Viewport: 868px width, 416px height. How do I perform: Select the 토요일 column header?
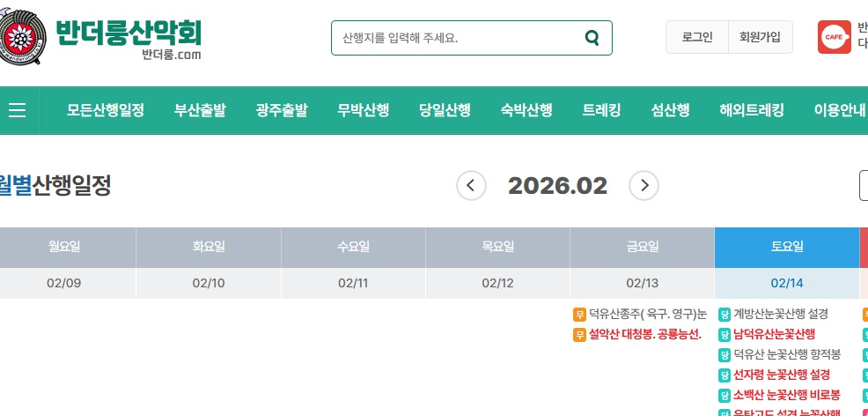(786, 247)
